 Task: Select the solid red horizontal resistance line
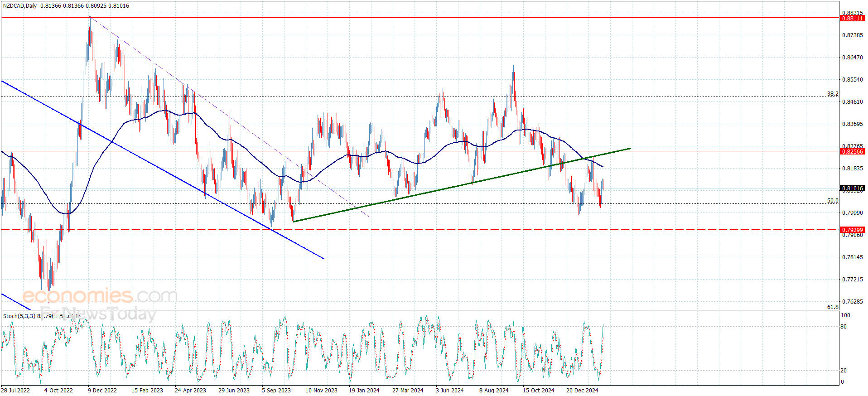point(420,18)
